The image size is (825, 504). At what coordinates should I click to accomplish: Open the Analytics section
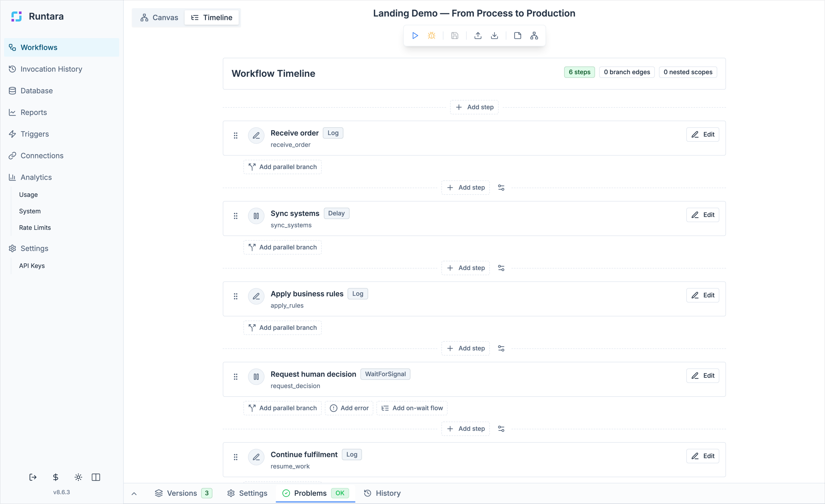[62, 177]
